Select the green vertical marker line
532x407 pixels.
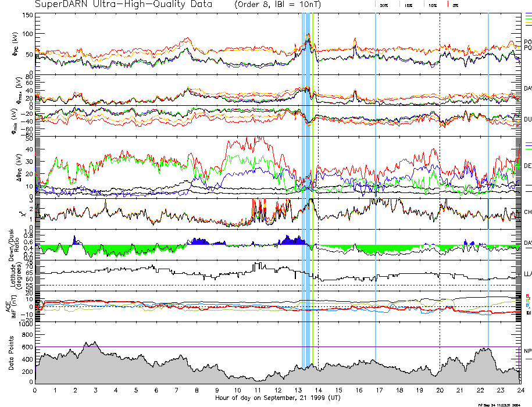click(x=313, y=174)
